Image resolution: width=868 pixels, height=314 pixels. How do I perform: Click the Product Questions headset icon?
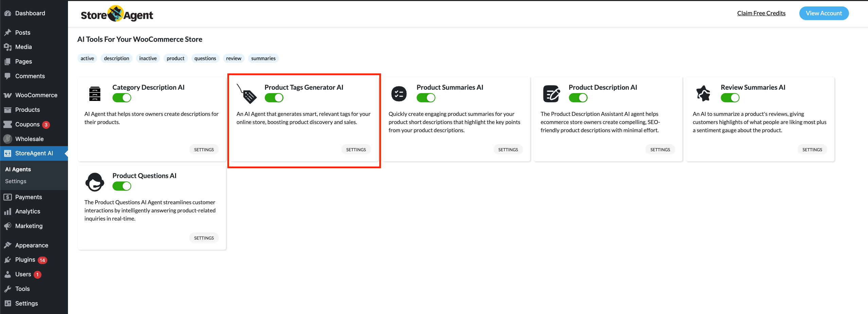tap(94, 182)
